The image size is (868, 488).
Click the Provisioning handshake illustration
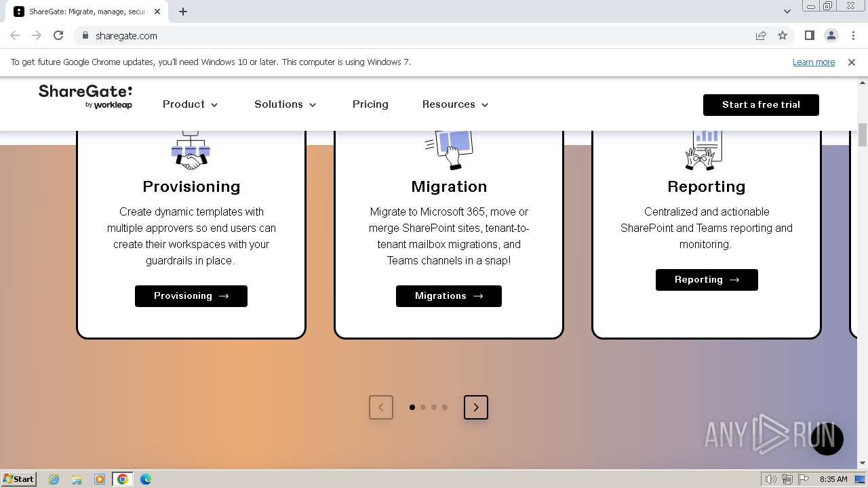tap(191, 150)
